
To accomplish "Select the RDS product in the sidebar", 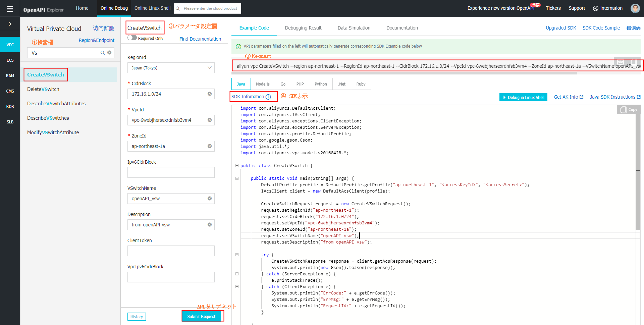I will 10,106.
